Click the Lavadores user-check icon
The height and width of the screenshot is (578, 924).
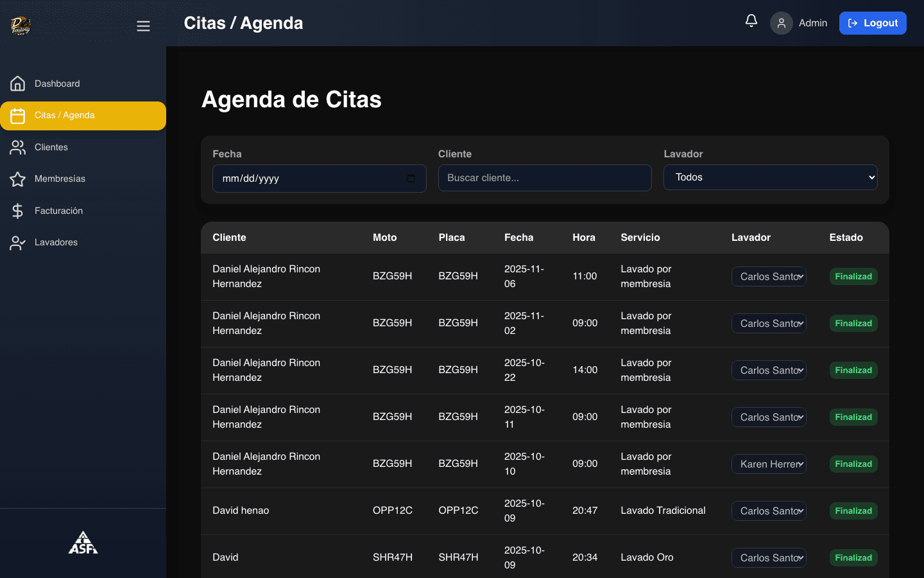click(18, 243)
